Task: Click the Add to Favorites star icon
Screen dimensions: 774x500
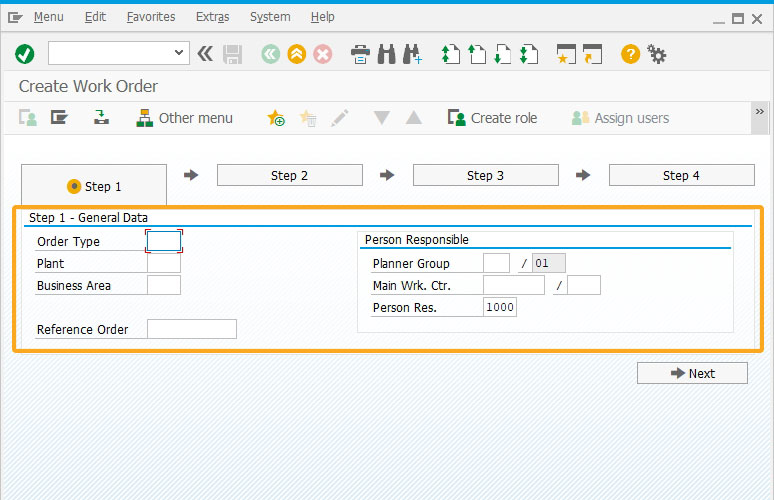Action: (x=276, y=118)
